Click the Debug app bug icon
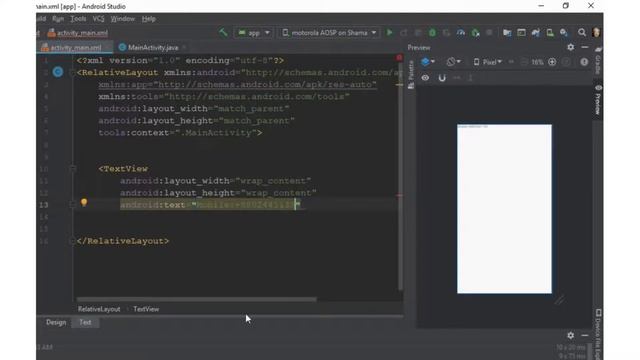Viewport: 640px width, 360px height. tap(432, 33)
